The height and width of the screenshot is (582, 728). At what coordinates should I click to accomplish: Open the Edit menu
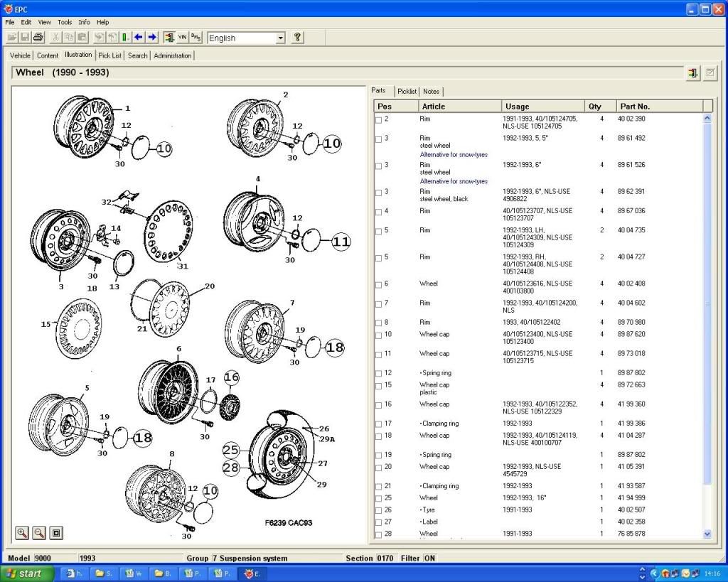[26, 22]
